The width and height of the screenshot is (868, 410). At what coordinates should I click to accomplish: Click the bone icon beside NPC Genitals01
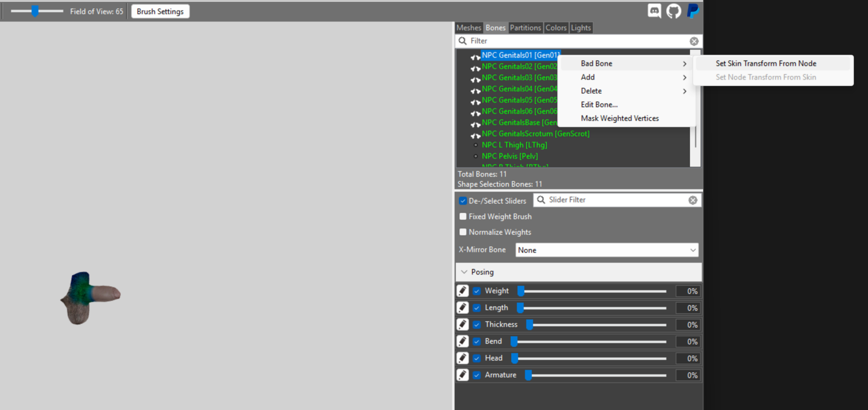(475, 57)
